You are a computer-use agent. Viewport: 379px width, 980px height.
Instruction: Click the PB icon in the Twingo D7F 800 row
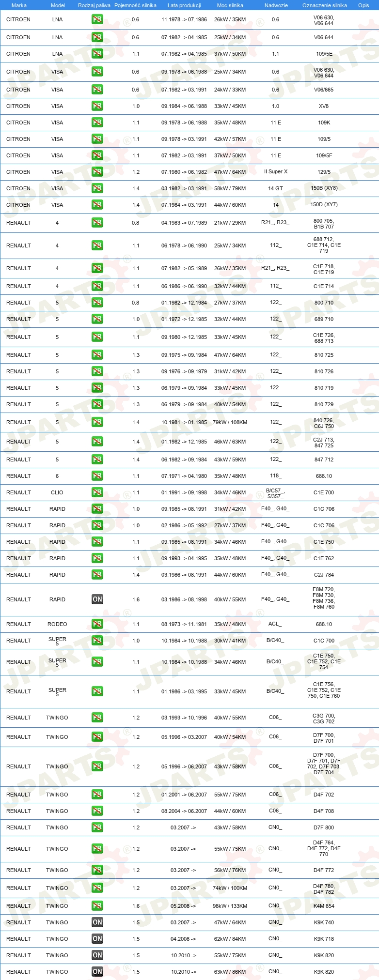(97, 827)
